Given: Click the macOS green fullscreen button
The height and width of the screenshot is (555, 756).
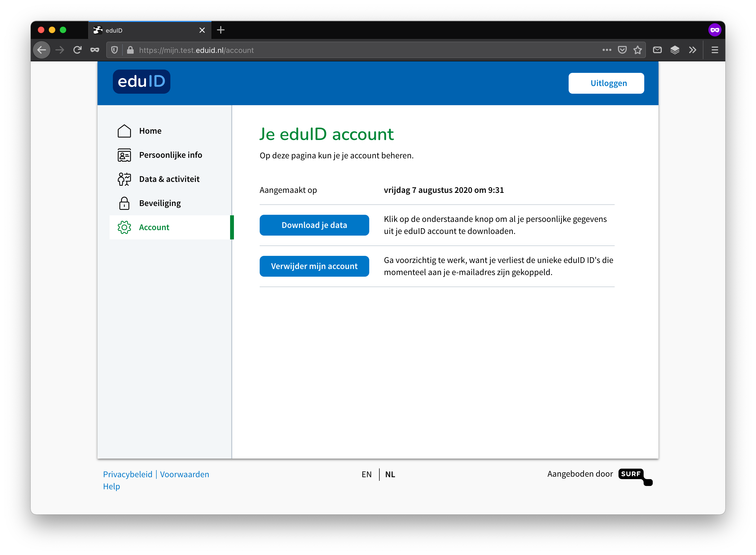Looking at the screenshot, I should point(63,30).
